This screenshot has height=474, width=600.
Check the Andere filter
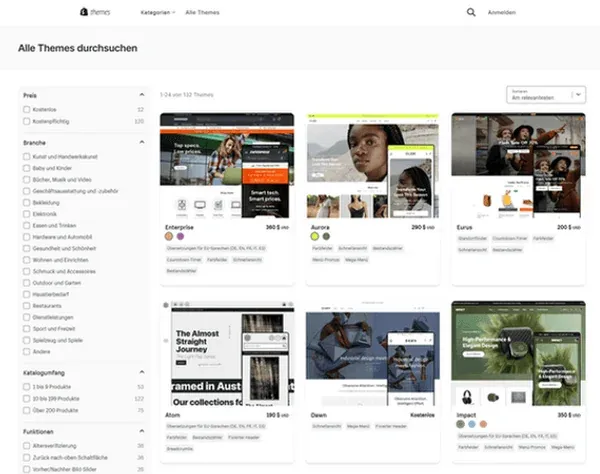coord(26,352)
